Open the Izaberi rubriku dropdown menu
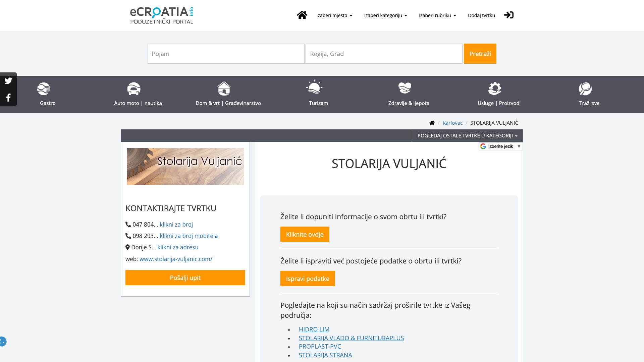 (x=437, y=15)
